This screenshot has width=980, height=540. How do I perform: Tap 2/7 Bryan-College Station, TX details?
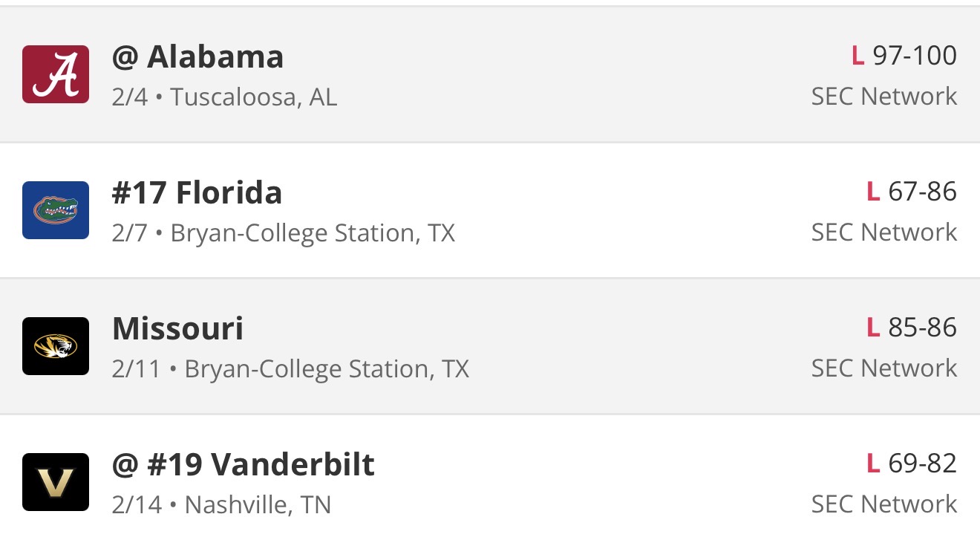pos(283,233)
